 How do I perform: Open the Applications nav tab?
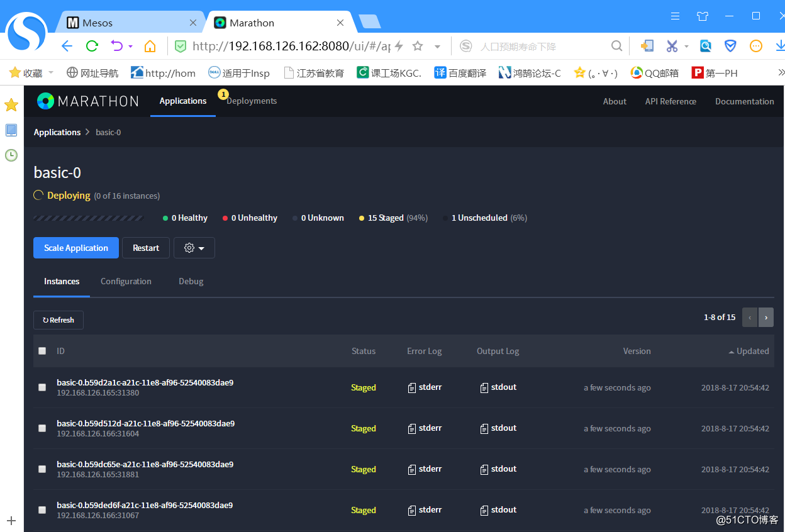pos(183,101)
